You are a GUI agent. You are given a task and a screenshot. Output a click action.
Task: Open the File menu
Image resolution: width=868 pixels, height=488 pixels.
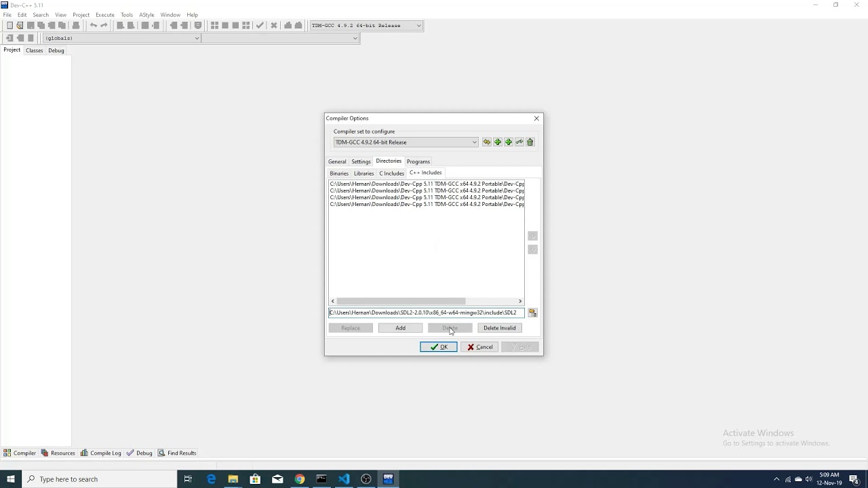point(7,15)
